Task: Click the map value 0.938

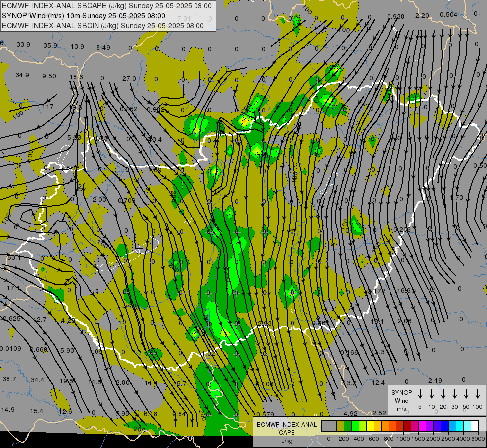Action: coord(395,17)
